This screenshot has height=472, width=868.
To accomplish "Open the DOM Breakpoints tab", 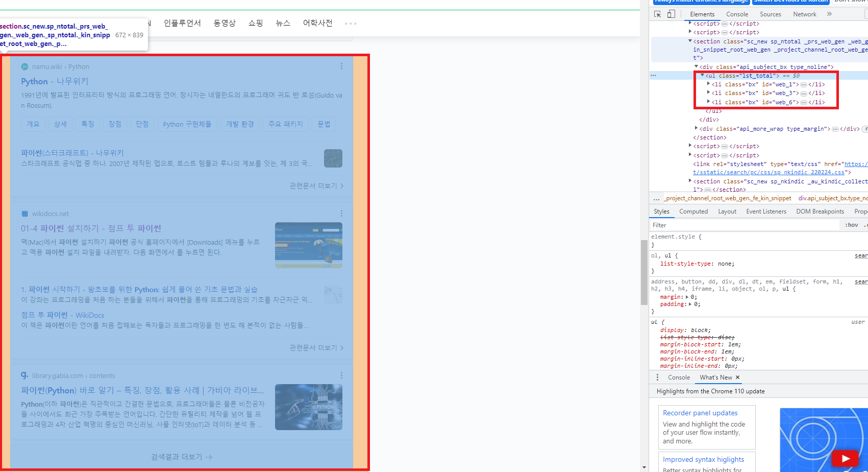I will pyautogui.click(x=820, y=211).
